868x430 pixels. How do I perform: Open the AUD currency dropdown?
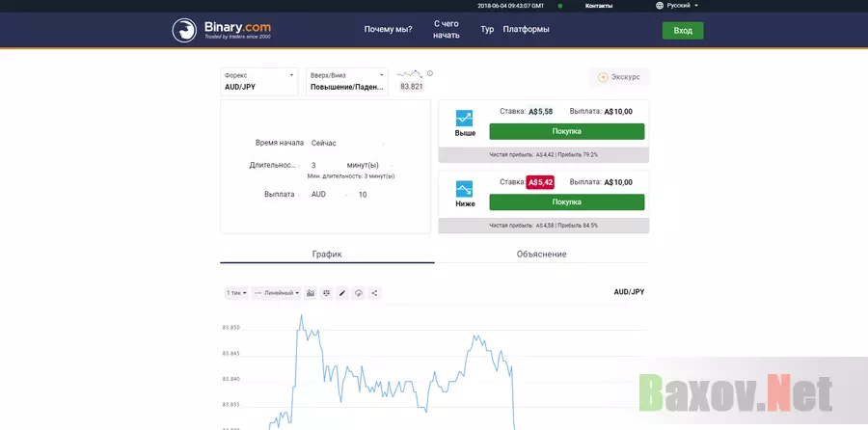point(330,194)
